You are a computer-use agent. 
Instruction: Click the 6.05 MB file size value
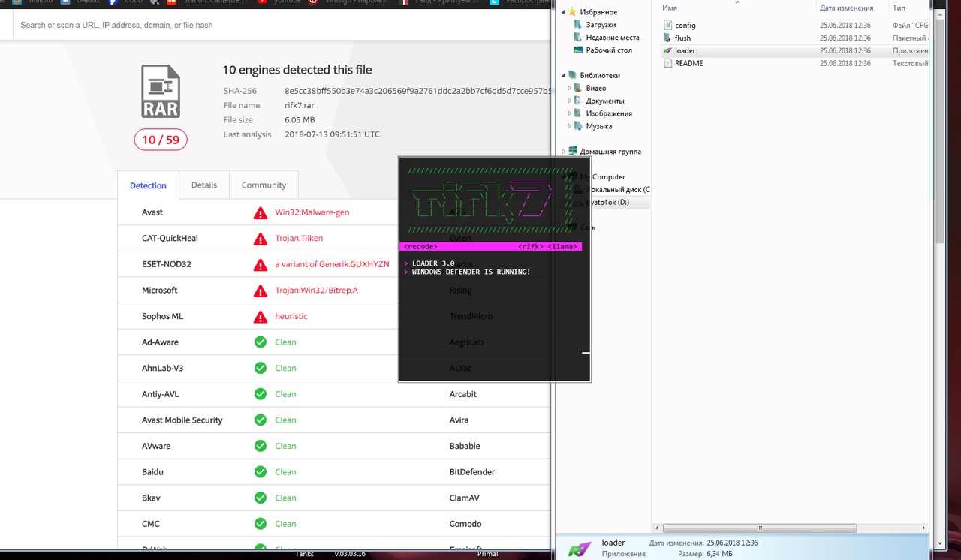pyautogui.click(x=300, y=120)
